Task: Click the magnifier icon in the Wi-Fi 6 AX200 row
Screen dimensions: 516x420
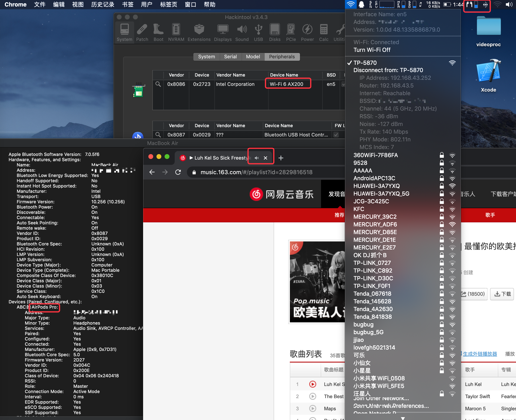Action: pos(158,84)
